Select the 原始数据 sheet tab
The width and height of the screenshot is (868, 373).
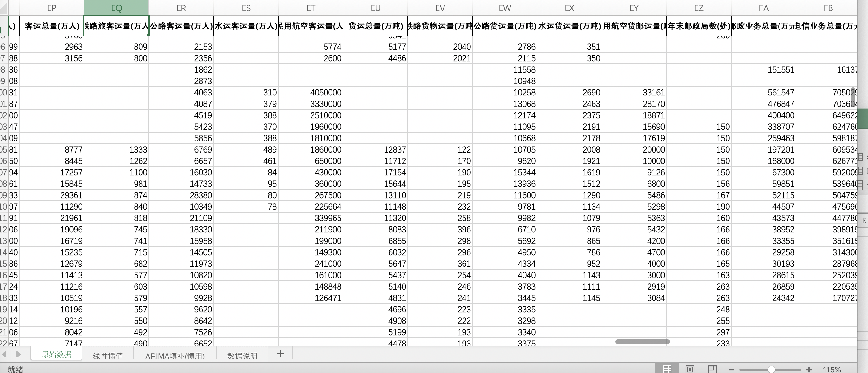coord(56,354)
